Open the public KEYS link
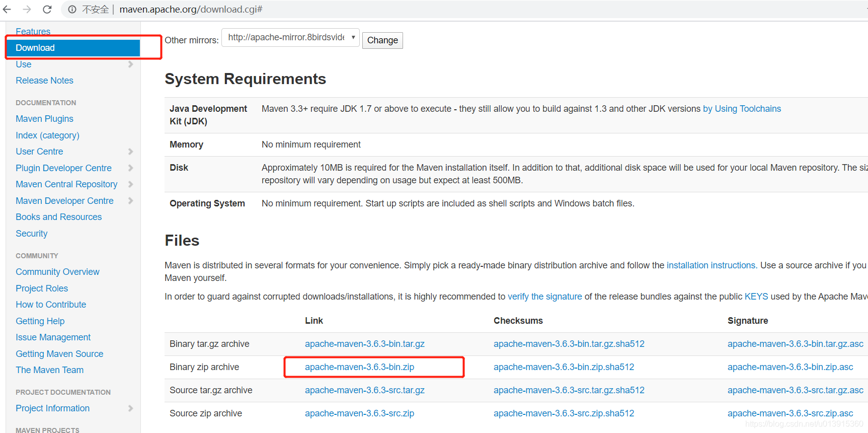 pyautogui.click(x=756, y=297)
